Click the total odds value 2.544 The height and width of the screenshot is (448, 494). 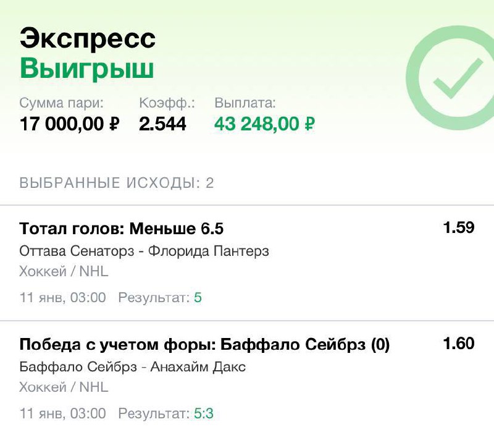[x=162, y=124]
